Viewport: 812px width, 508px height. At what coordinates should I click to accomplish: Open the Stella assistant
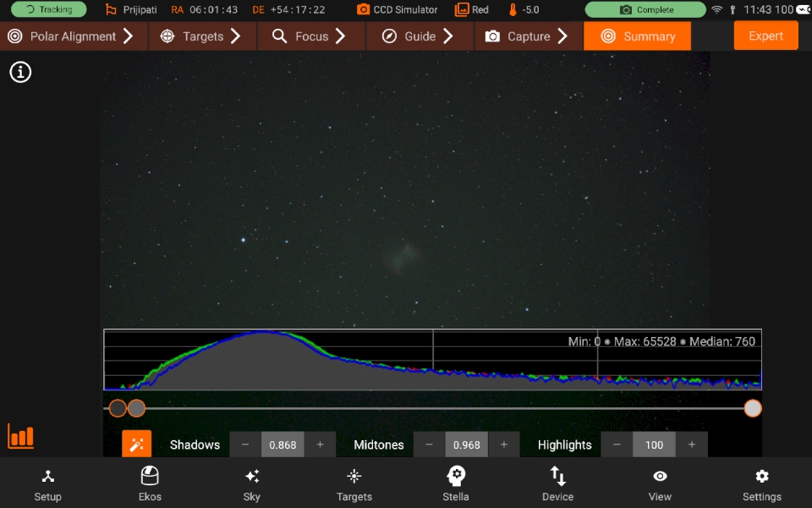tap(456, 484)
